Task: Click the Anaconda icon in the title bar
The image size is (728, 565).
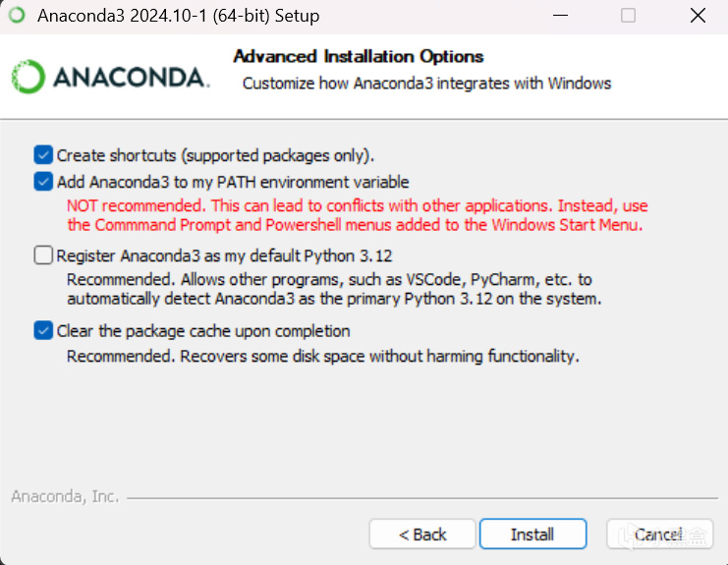Action: pos(16,16)
